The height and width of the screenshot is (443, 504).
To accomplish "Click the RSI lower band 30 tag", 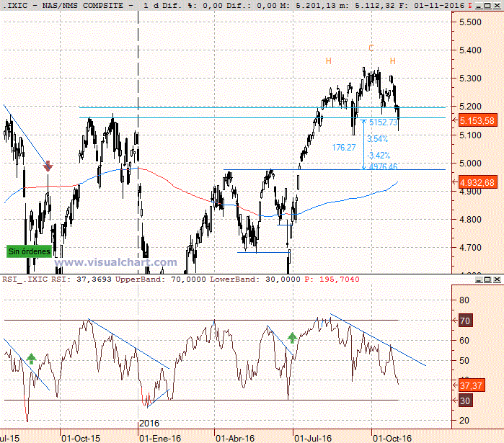I will click(x=465, y=401).
